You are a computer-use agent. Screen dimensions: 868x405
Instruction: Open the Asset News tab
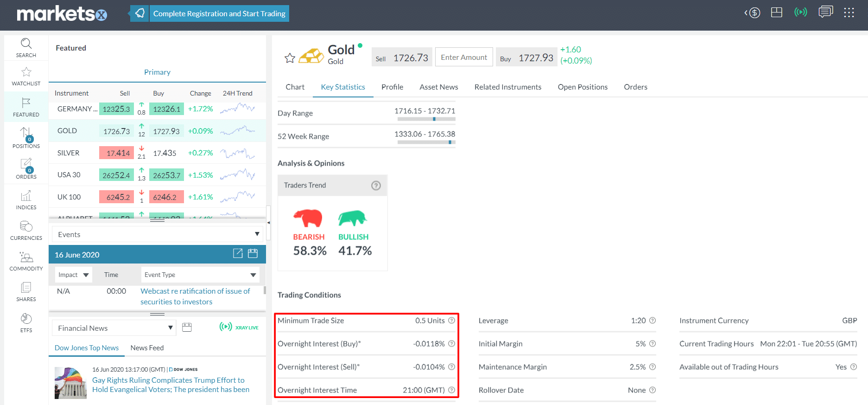tap(439, 87)
